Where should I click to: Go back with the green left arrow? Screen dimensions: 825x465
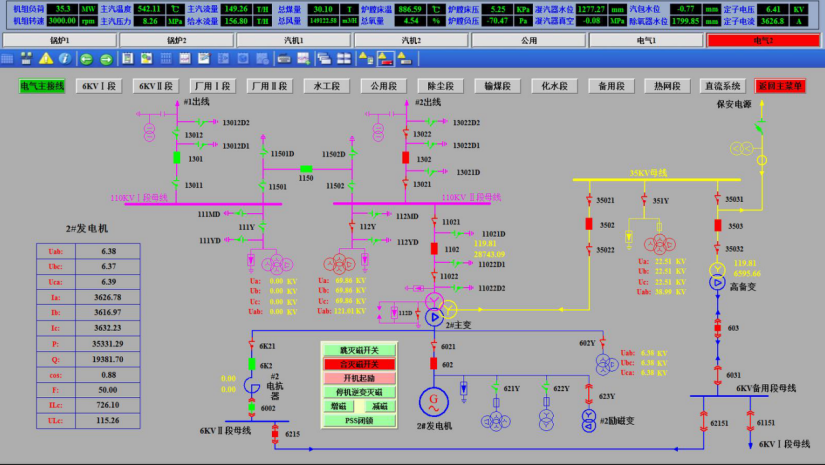(x=84, y=59)
